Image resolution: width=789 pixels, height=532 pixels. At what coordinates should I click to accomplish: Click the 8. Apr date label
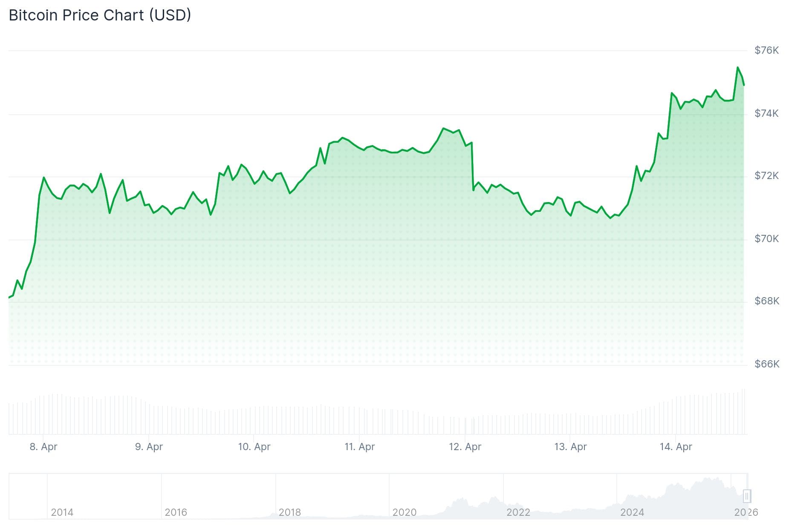tap(43, 447)
